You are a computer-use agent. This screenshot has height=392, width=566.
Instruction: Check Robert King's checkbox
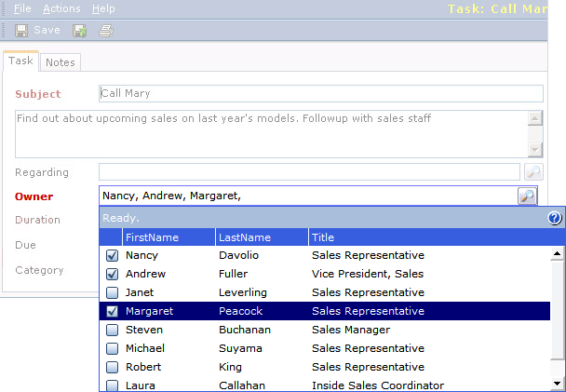112,367
